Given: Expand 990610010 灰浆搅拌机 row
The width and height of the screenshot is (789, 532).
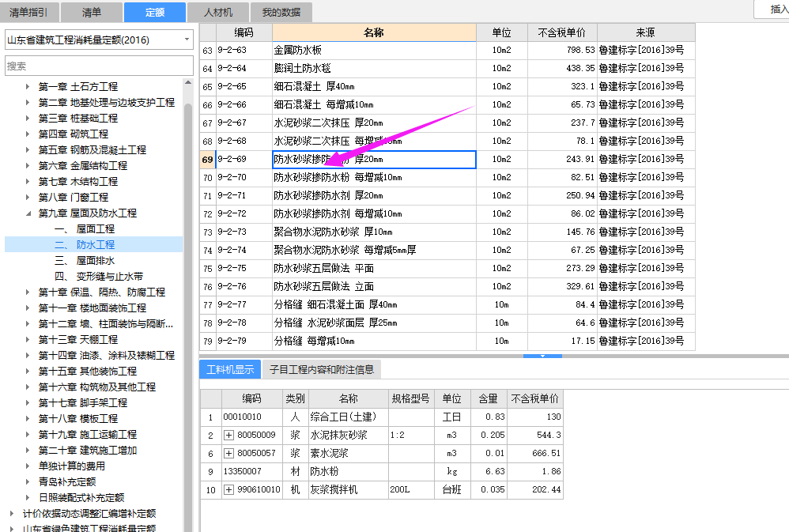Looking at the screenshot, I should click(x=228, y=489).
